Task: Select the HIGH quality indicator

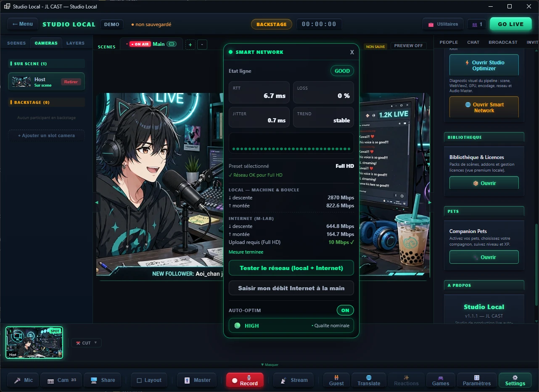Action: pyautogui.click(x=291, y=326)
